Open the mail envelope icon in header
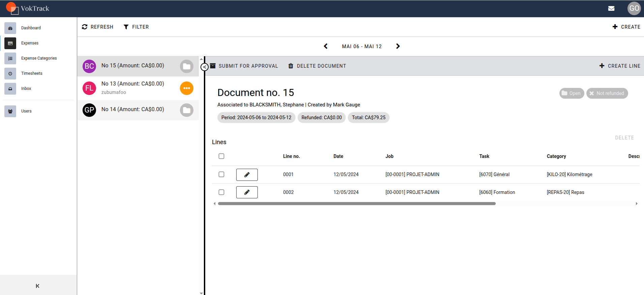Viewport: 644px width, 295px height. tap(611, 8)
